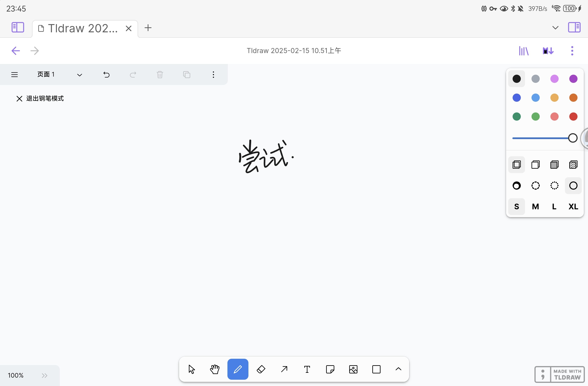Select the Arrow tool

(284, 369)
